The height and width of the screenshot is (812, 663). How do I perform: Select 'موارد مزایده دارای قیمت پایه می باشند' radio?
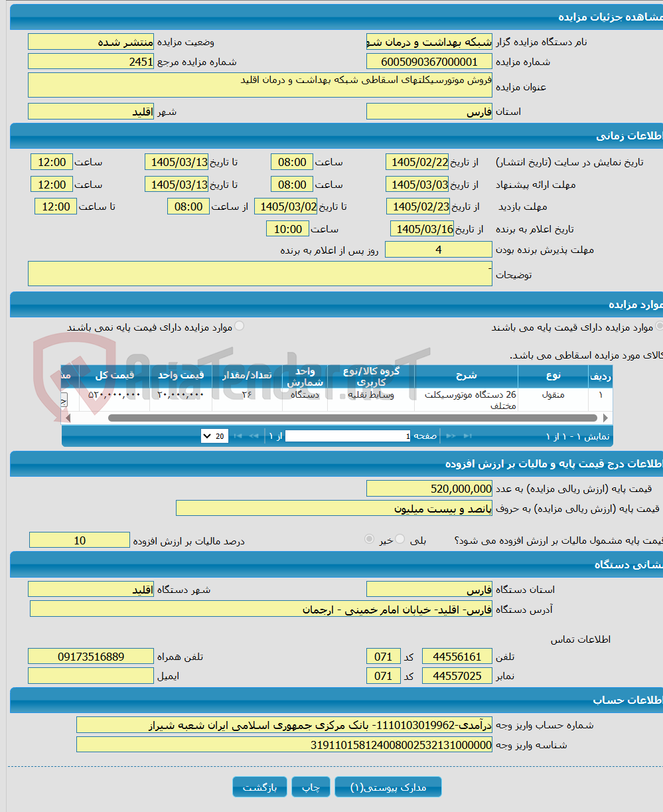659,326
